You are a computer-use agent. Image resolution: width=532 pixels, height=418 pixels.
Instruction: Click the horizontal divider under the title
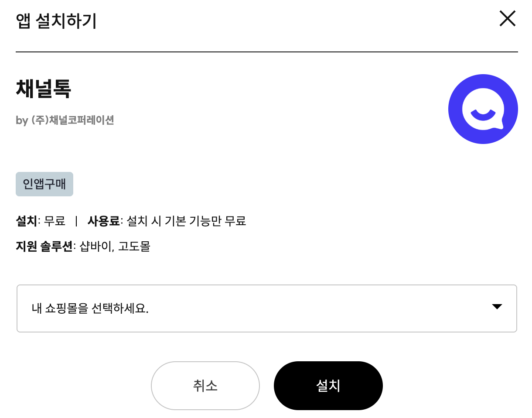266,52
